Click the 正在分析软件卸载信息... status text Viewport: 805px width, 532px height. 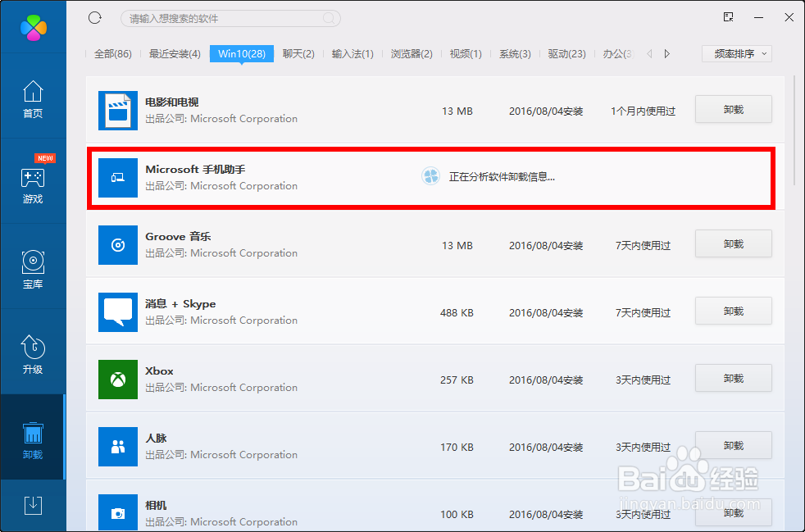point(502,177)
